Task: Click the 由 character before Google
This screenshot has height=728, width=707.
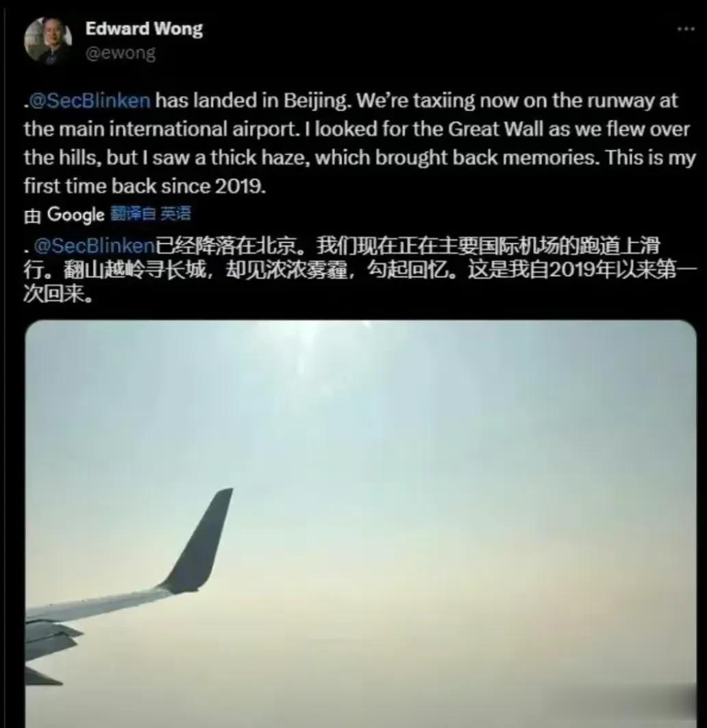Action: click(x=32, y=216)
